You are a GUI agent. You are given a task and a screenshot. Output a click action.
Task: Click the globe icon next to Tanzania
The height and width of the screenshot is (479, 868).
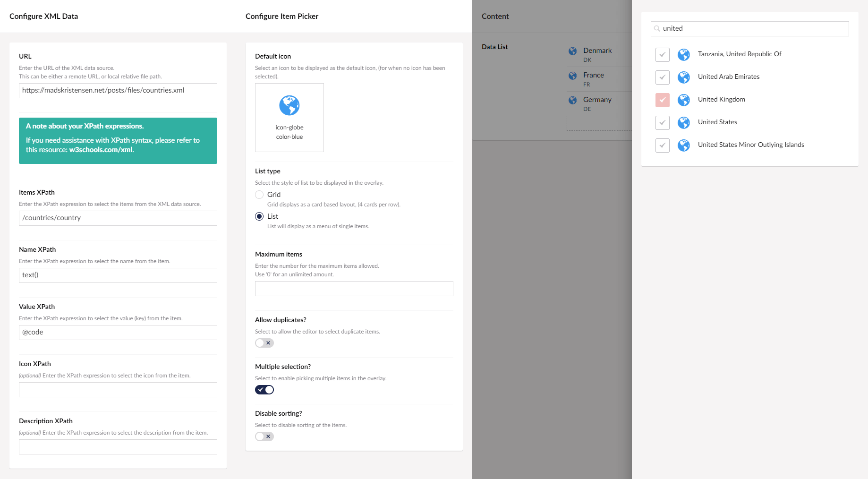point(683,55)
